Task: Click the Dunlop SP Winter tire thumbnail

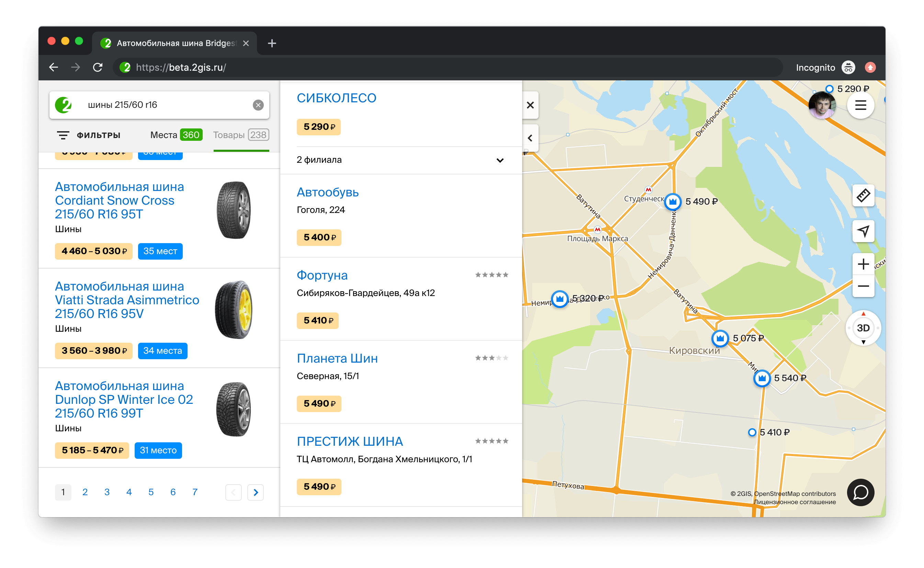Action: (233, 409)
